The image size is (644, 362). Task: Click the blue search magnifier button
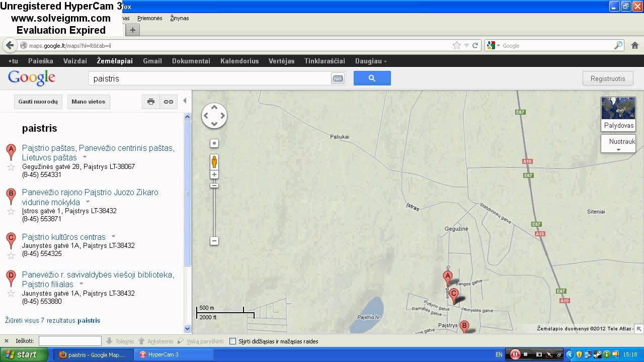tap(372, 78)
